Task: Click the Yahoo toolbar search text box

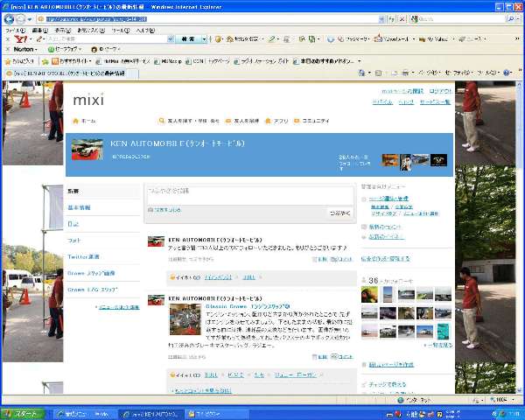Action: [x=107, y=39]
